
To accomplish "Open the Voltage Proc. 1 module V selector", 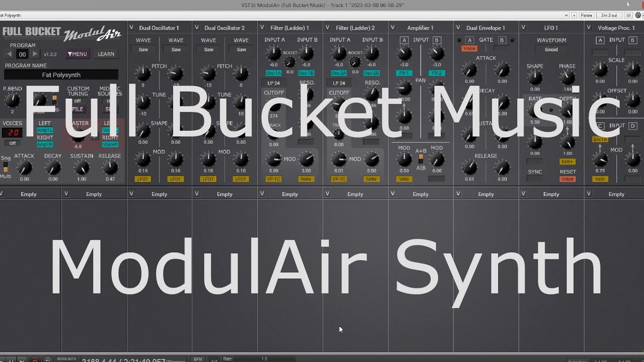I will 589,28.
